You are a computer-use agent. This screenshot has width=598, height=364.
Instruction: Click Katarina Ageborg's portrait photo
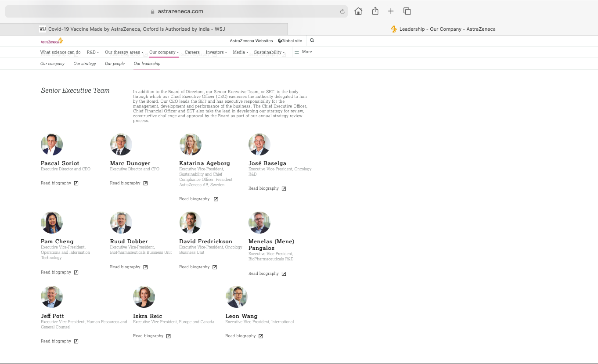191,144
